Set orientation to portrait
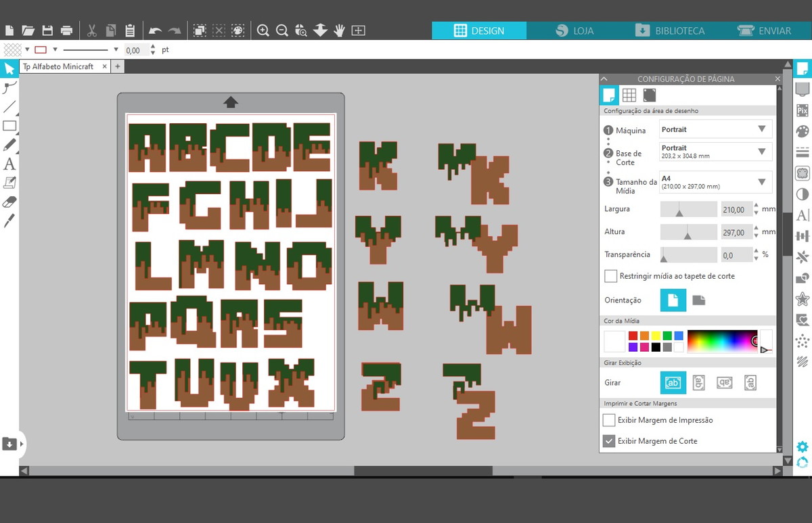Screen dimensions: 812x523 (673, 300)
